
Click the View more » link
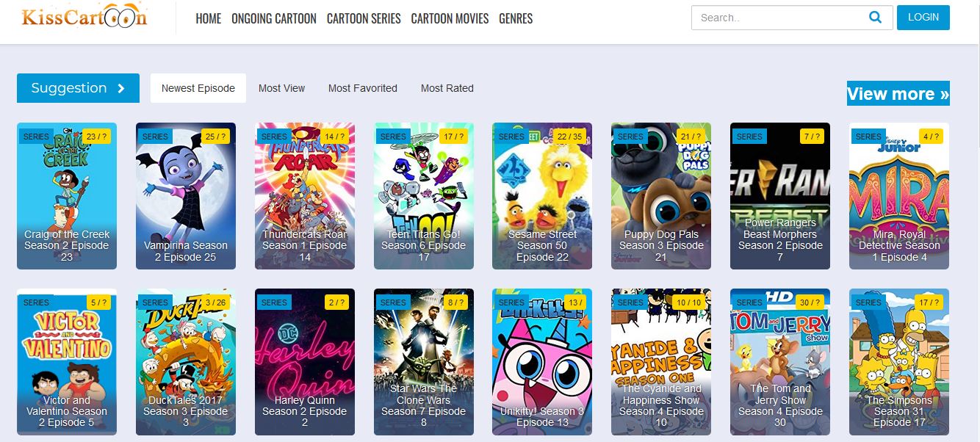pos(898,93)
